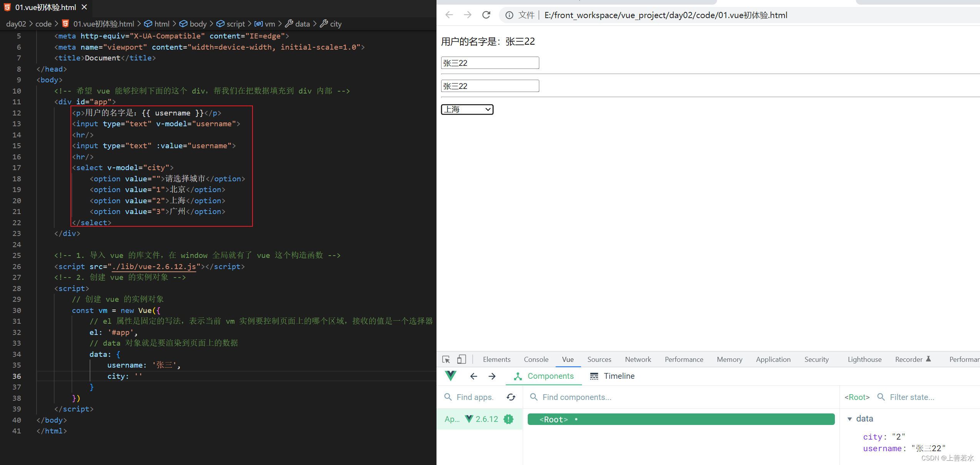Open the Application DevTools tab
This screenshot has width=980, height=465.
click(x=773, y=359)
